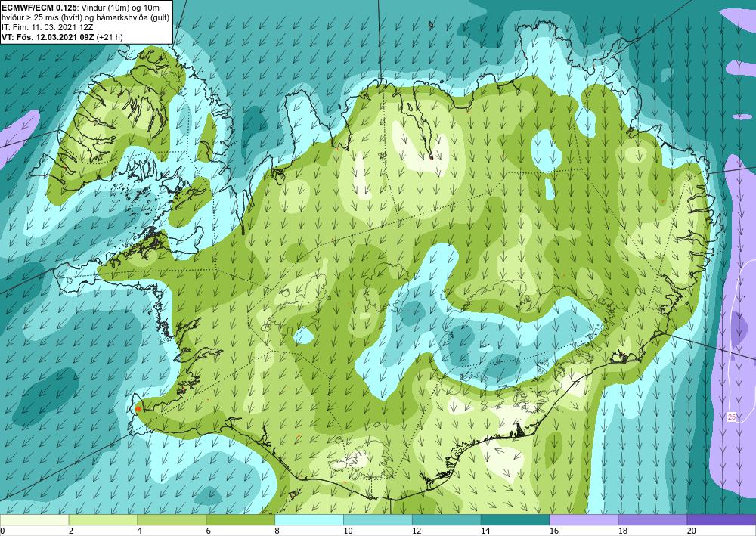Click the legend scale label '10'
This screenshot has width=756, height=536.
348,531
